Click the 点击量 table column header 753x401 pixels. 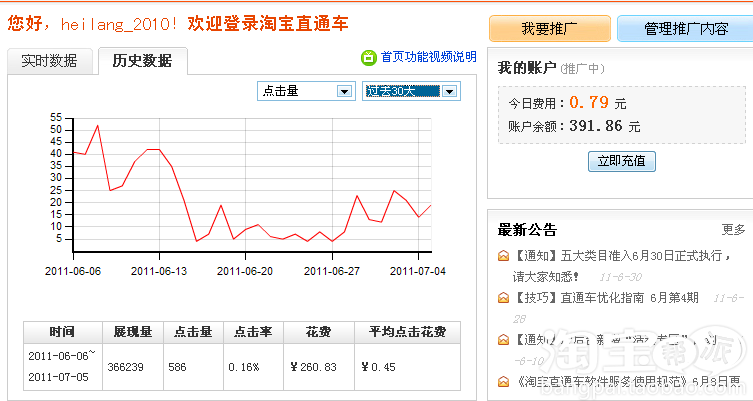click(x=193, y=332)
